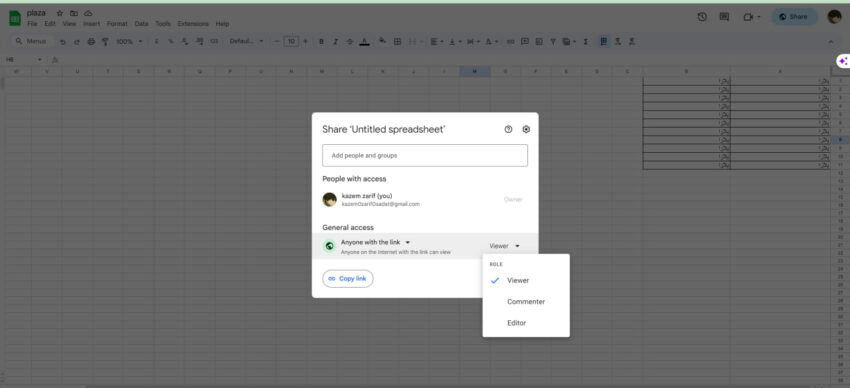Open the File menu
Screen dimensions: 850x388
click(x=33, y=24)
